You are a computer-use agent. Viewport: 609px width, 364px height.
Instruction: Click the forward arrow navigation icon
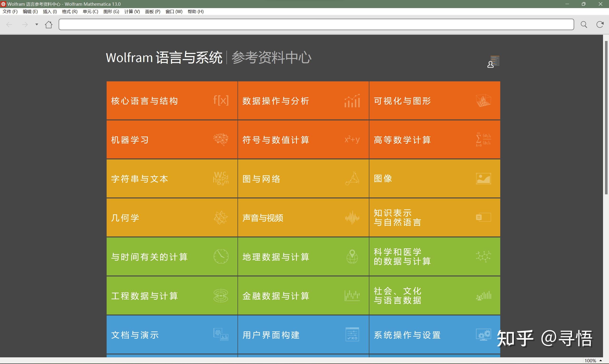(25, 25)
